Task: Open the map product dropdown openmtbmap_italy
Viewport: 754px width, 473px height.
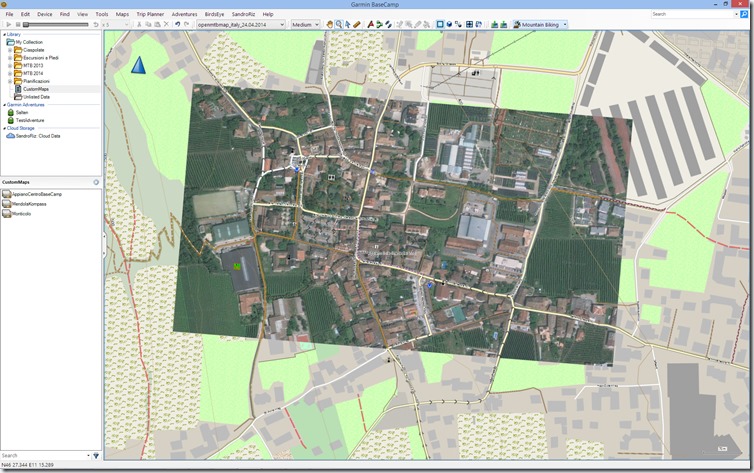Action: pyautogui.click(x=241, y=25)
